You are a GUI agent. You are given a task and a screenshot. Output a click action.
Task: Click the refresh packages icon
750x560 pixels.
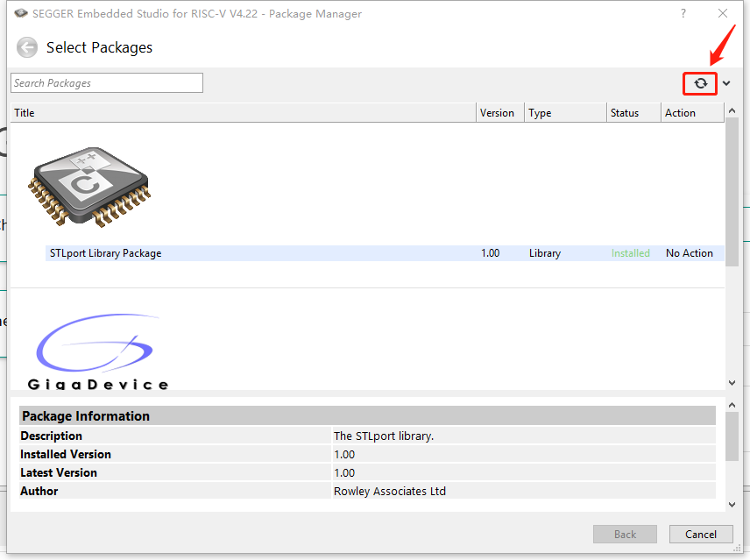pyautogui.click(x=700, y=83)
